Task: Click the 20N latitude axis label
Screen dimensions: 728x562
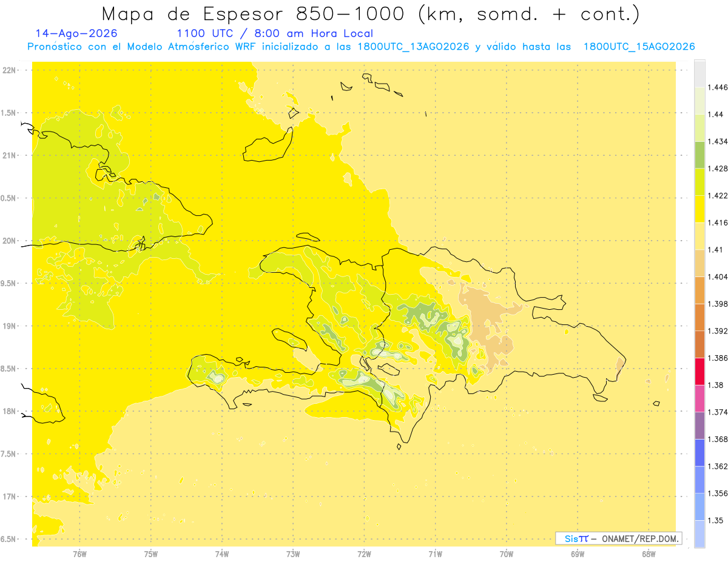Action: [10, 241]
